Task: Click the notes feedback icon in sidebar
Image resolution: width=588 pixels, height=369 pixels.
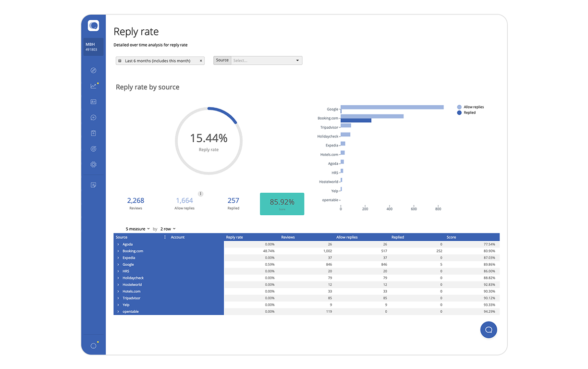Action: coord(93,184)
